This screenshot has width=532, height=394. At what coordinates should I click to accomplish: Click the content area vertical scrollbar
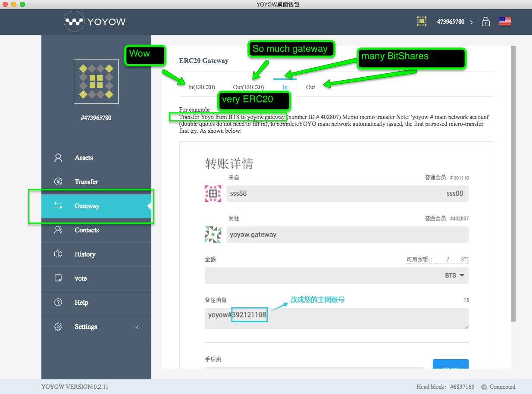click(x=513, y=183)
